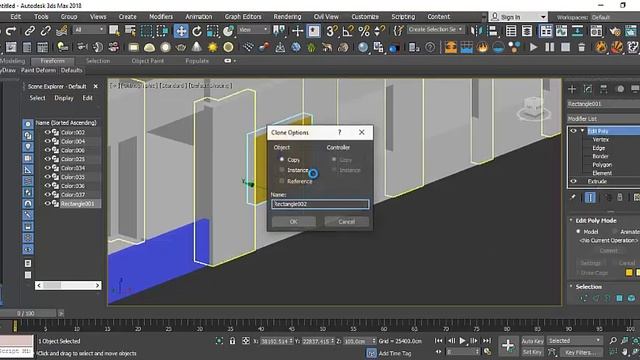640x360 pixels.
Task: Open the Customize menu
Action: point(365,17)
